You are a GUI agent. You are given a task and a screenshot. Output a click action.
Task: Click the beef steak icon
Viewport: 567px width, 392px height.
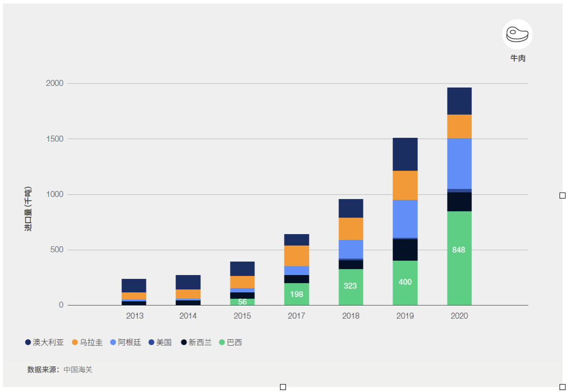517,34
